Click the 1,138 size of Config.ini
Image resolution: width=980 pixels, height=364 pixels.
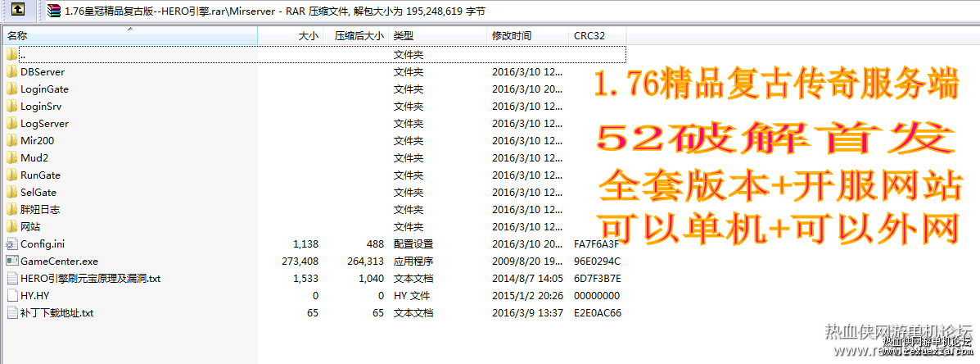coord(305,244)
